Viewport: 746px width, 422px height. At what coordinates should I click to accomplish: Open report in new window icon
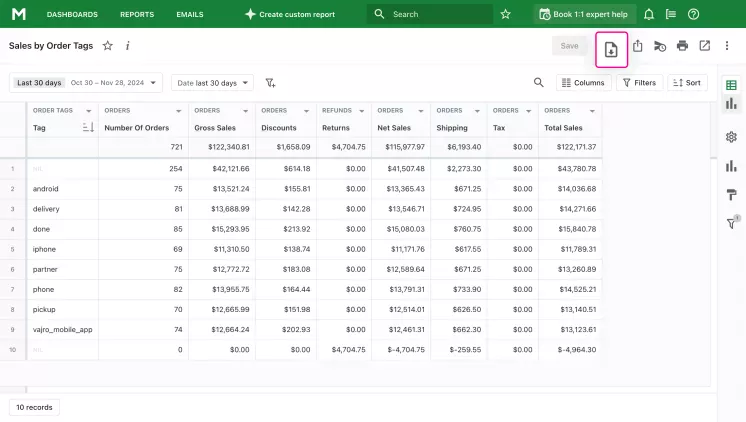pyautogui.click(x=705, y=46)
